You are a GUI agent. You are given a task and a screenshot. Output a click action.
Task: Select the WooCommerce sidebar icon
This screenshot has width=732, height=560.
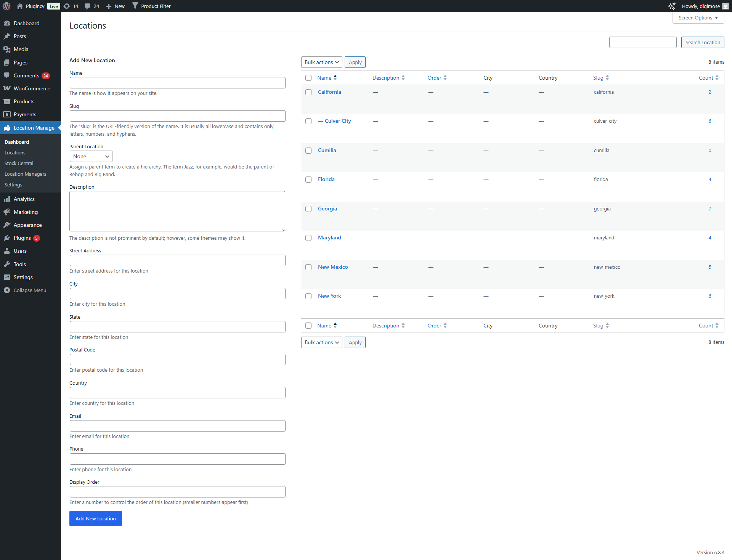tap(7, 88)
